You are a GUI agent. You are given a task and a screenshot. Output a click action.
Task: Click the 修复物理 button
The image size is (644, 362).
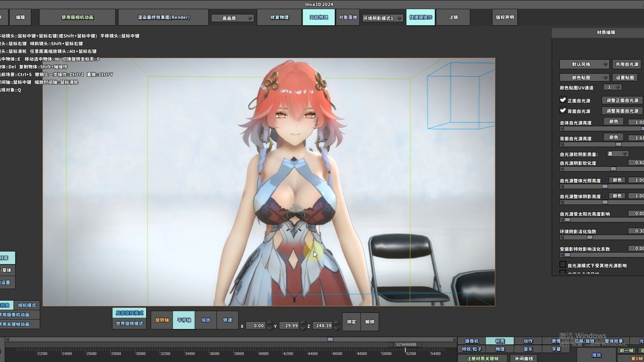coord(279,17)
